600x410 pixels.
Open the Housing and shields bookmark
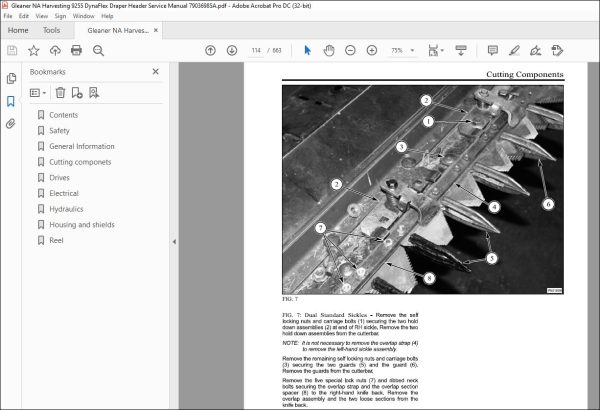point(82,225)
